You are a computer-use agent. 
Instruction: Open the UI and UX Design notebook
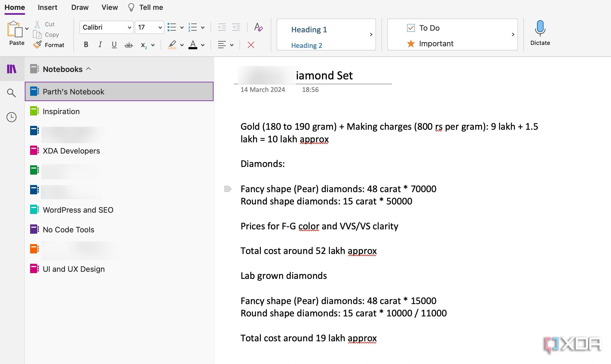[x=73, y=269]
